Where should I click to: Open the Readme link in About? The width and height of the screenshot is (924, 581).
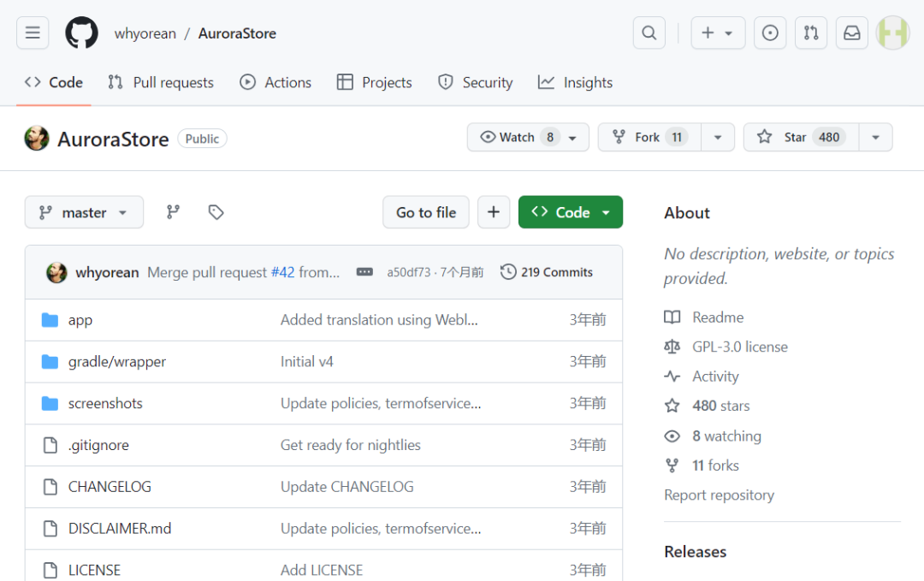(x=718, y=317)
